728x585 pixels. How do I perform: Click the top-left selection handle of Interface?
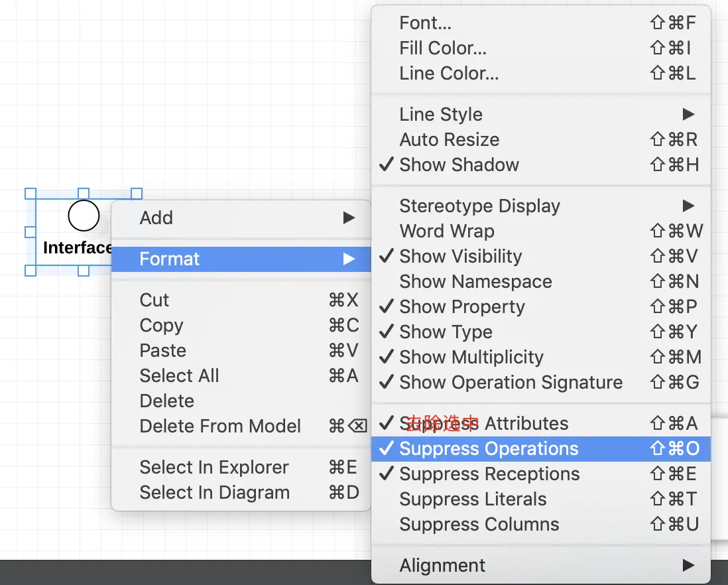pyautogui.click(x=30, y=194)
